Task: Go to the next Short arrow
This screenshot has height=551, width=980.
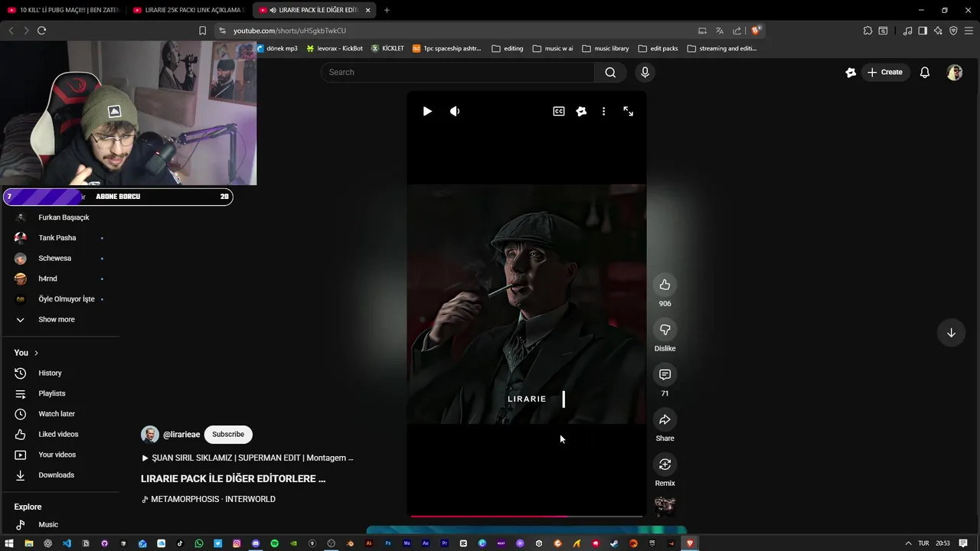Action: 951,332
